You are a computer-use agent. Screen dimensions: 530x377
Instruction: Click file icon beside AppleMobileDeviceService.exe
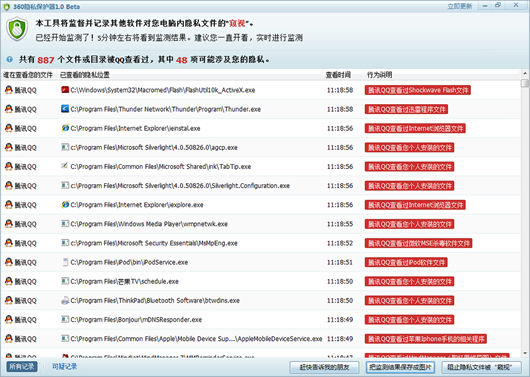(x=65, y=338)
